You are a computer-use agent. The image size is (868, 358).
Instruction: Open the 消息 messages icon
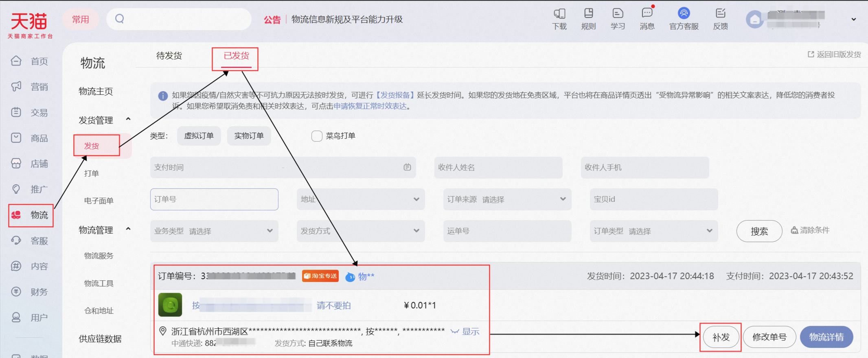pos(647,19)
